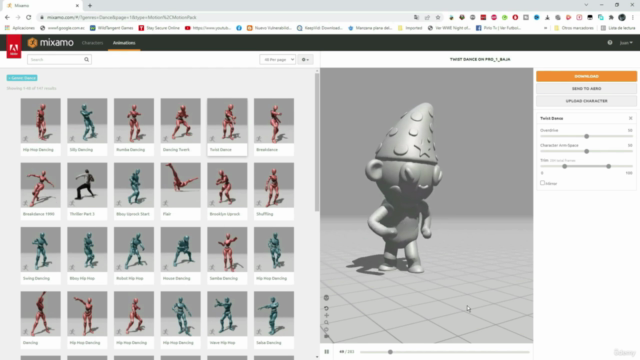Click the rotate camera icon in viewport
Image resolution: width=640 pixels, height=360 pixels.
326,329
